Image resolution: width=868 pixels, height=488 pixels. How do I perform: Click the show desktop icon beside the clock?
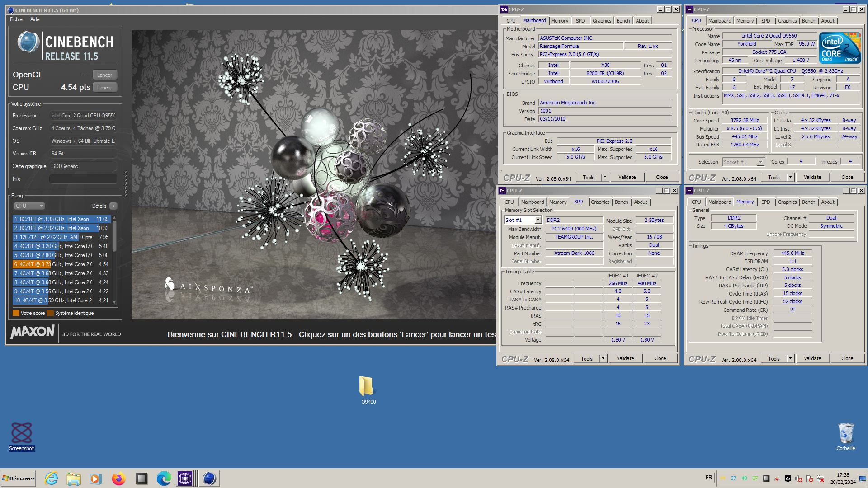[863, 479]
